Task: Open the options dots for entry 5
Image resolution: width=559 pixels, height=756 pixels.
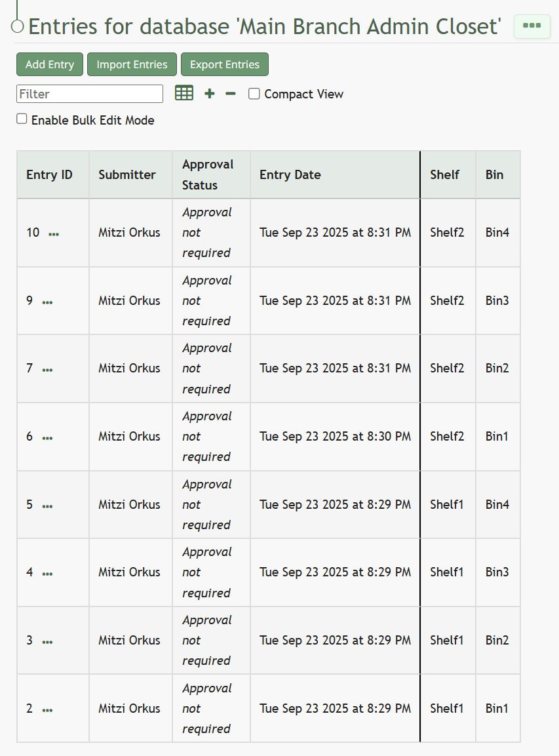Action: [x=48, y=506]
